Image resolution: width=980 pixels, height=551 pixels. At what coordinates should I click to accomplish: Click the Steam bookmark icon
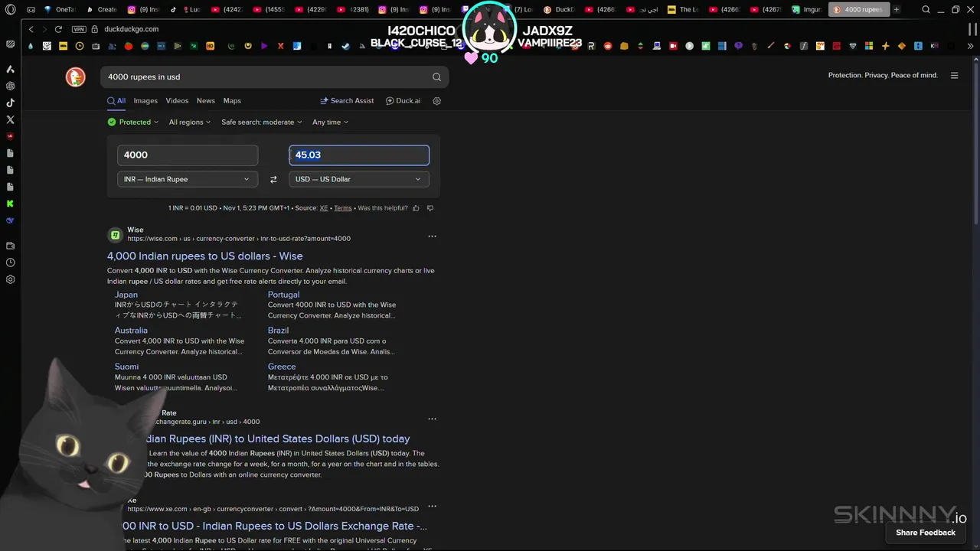pos(346,46)
